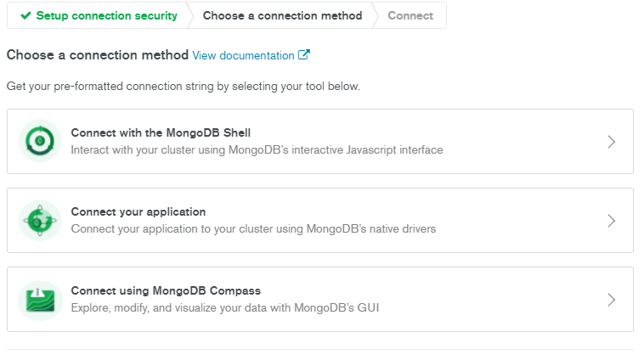Click the external link icon beside View documentation
This screenshot has height=360, width=644.
click(303, 54)
